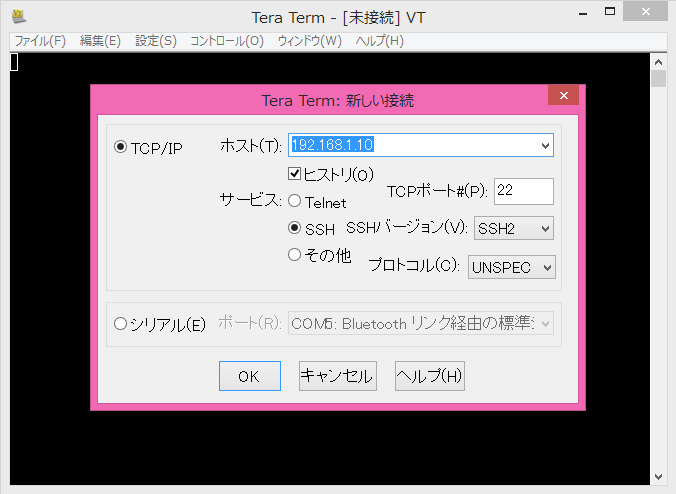Select the シリアル(E) serial radio button
Screen dimensions: 676x494
[x=121, y=323]
